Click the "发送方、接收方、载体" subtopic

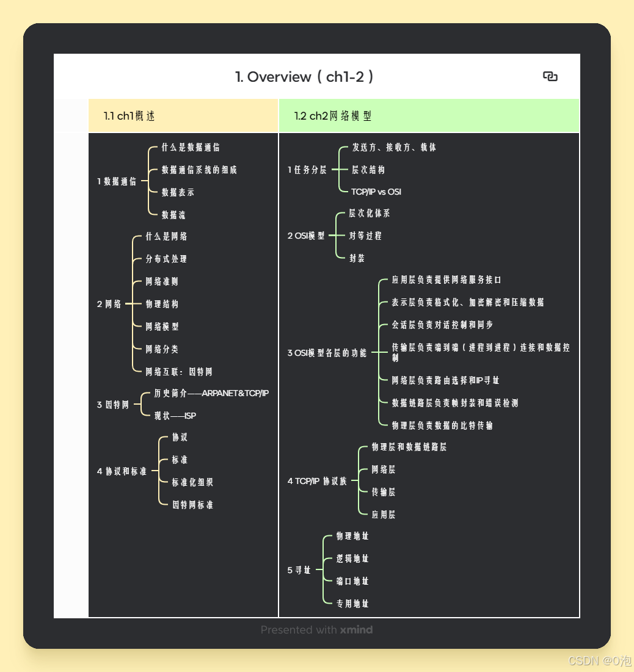394,148
